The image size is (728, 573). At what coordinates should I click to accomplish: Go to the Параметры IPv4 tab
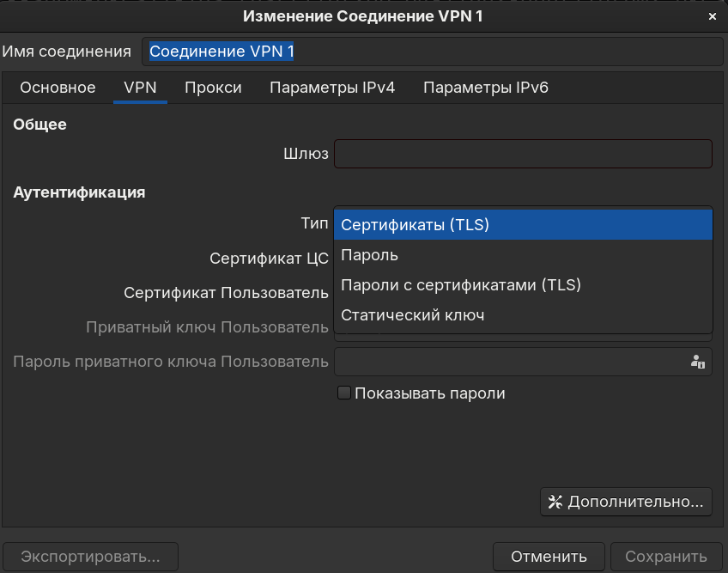[332, 88]
